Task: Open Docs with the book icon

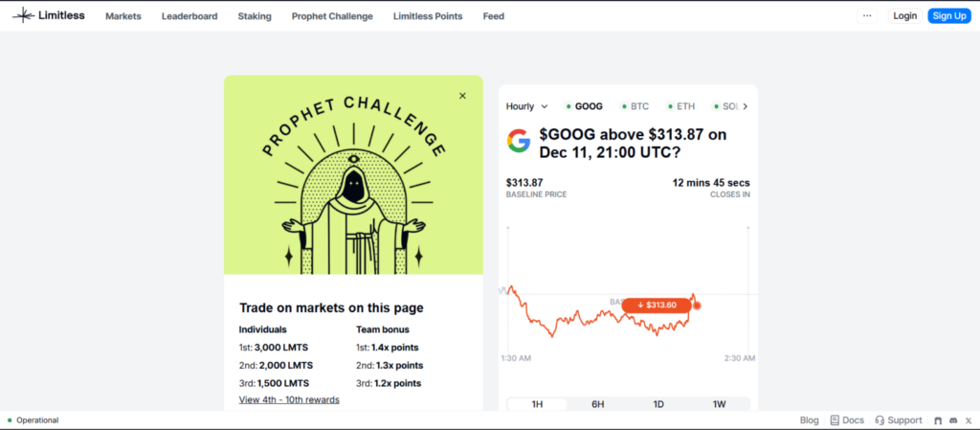Action: [x=847, y=420]
